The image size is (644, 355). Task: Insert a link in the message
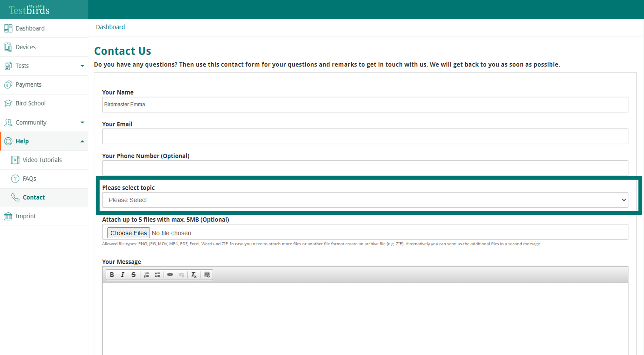click(x=170, y=275)
